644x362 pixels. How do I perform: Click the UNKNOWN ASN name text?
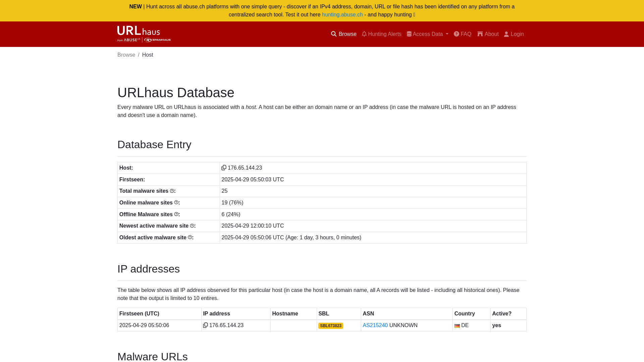[404, 325]
